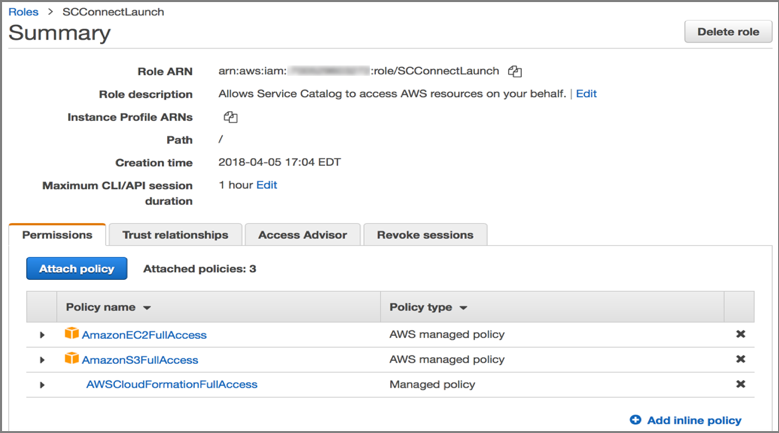779x433 pixels.
Task: Click the 'Attached policies: 3' text
Action: click(x=200, y=269)
